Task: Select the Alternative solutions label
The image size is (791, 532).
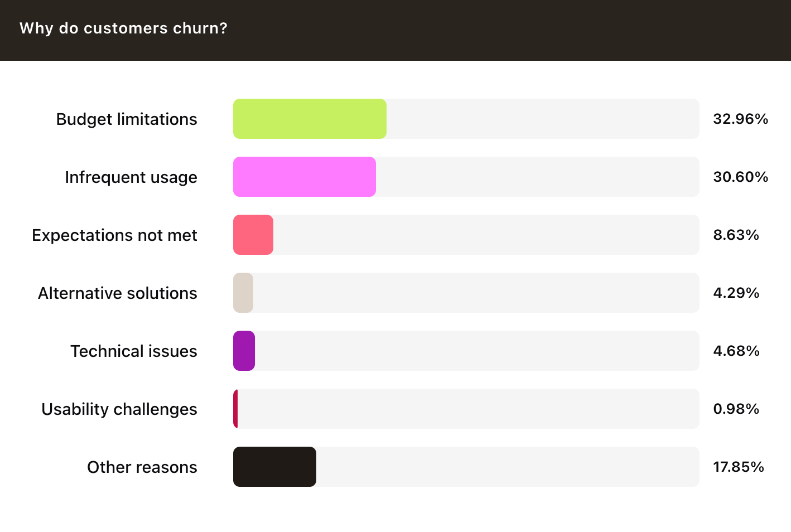Action: (x=118, y=293)
